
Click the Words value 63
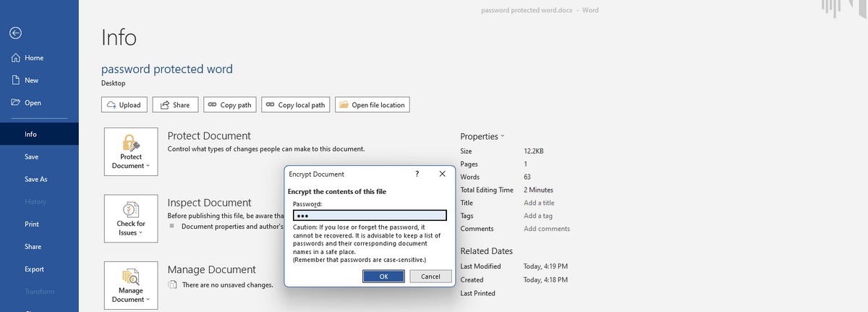coord(527,177)
